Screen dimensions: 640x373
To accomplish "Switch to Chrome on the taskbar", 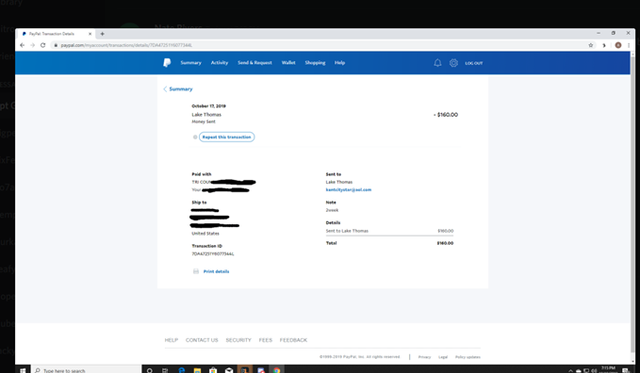I will 277,370.
